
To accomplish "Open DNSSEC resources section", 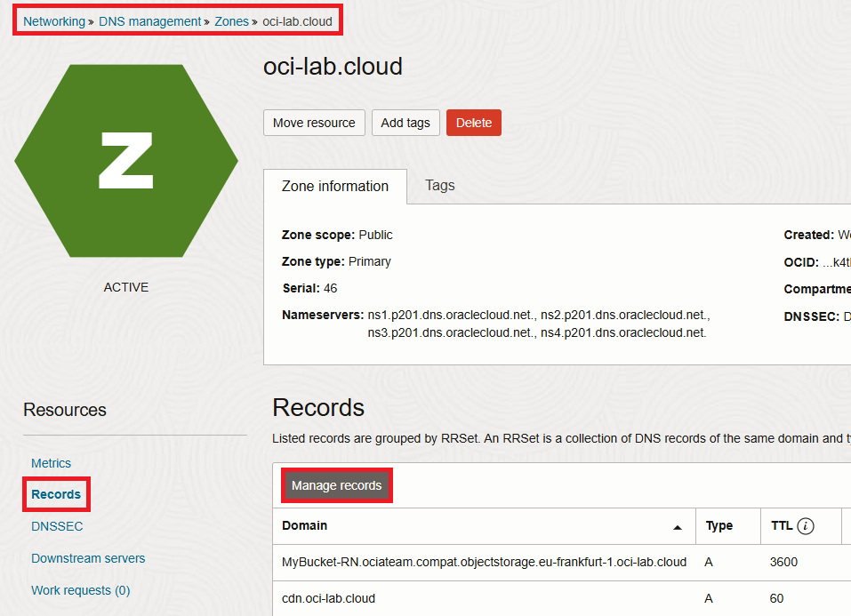I will (57, 526).
